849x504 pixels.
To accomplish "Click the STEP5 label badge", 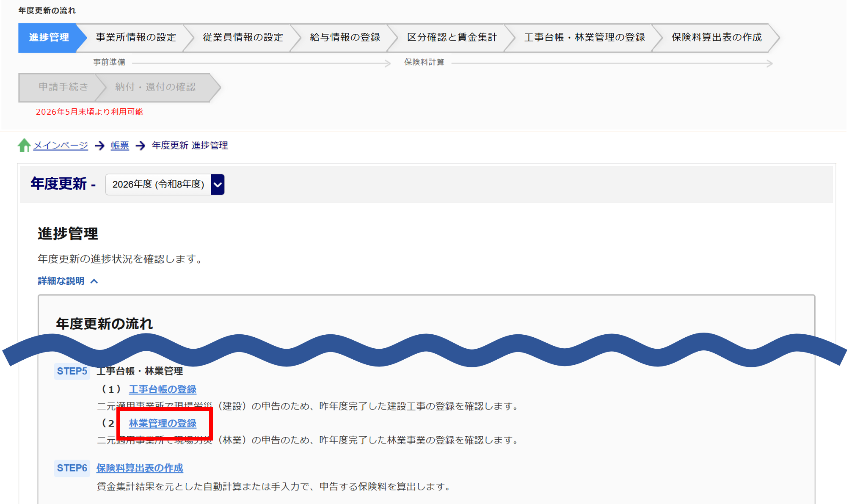I will [72, 371].
